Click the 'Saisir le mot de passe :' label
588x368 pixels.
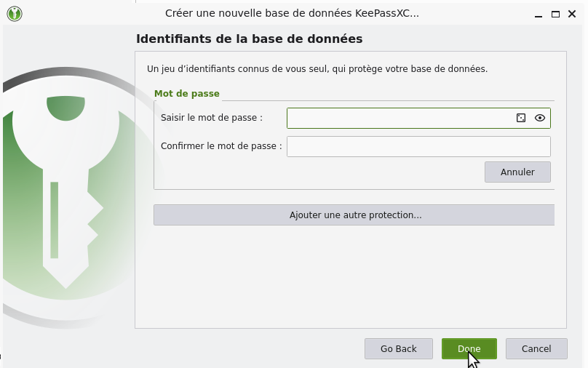[x=211, y=118]
